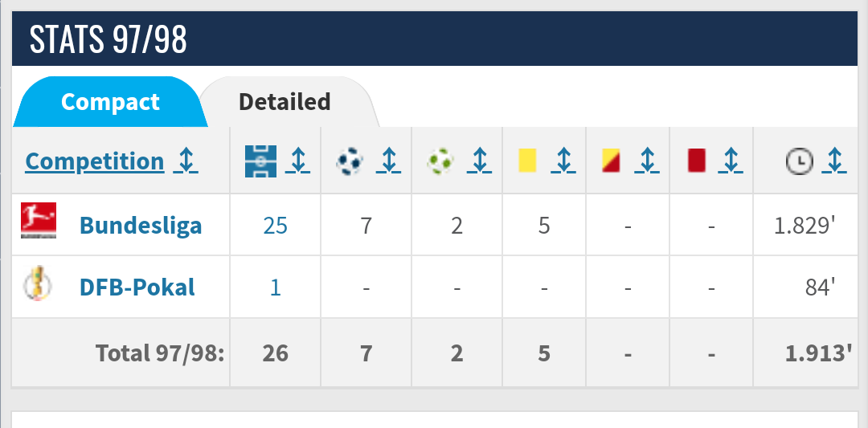Sort by second yellow card icon

click(x=612, y=161)
